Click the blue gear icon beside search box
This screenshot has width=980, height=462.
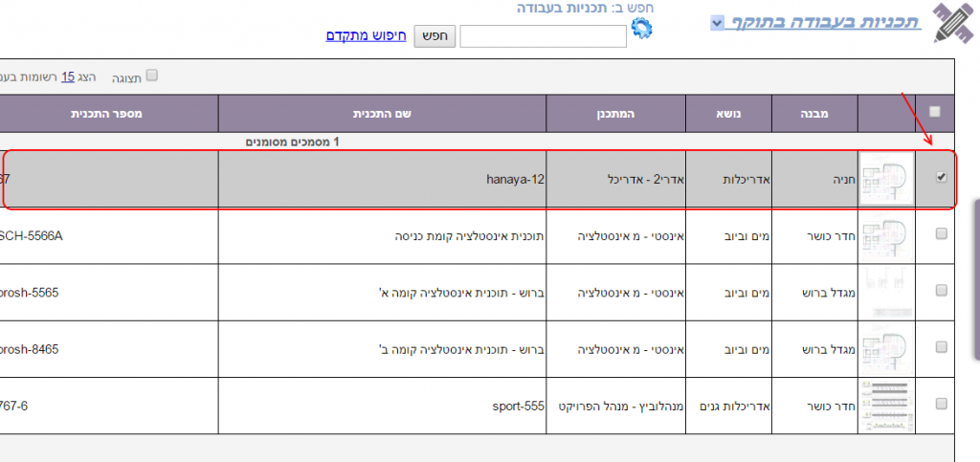coord(641,29)
